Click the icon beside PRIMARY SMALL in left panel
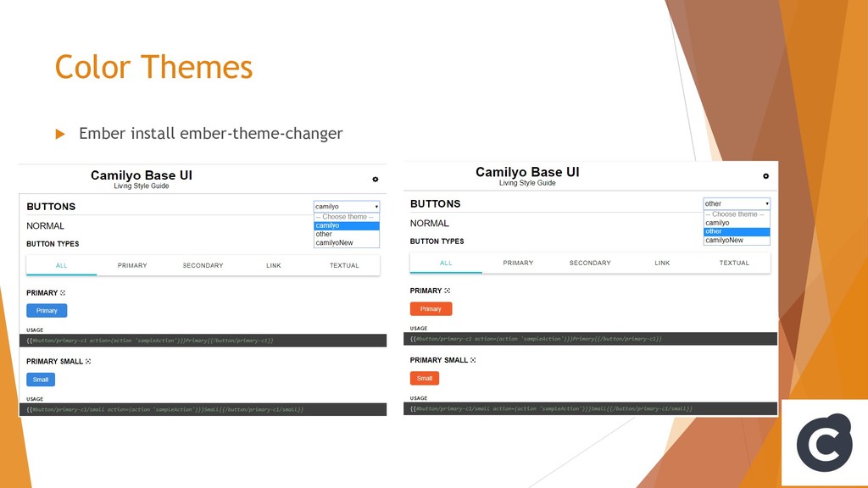868x488 pixels. [88, 361]
